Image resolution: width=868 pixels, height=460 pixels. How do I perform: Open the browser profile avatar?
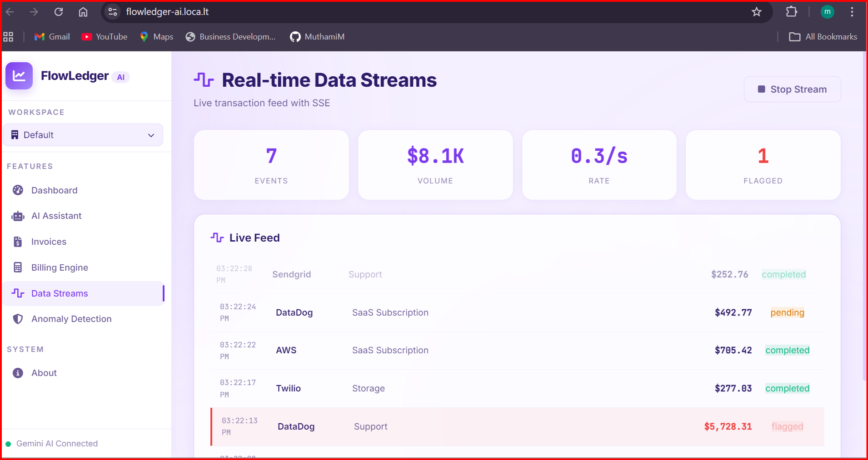(828, 12)
